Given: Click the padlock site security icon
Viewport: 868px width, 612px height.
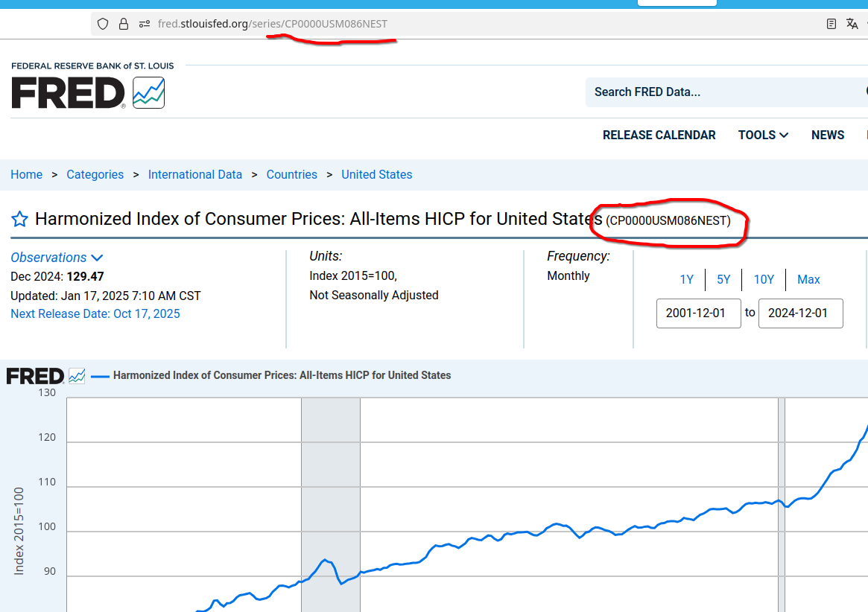Looking at the screenshot, I should click(124, 24).
